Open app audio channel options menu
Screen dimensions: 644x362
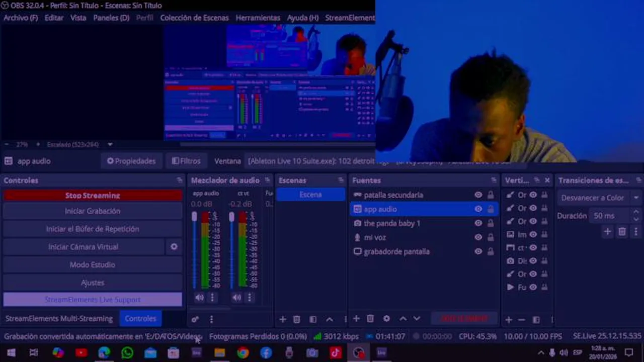tap(212, 298)
